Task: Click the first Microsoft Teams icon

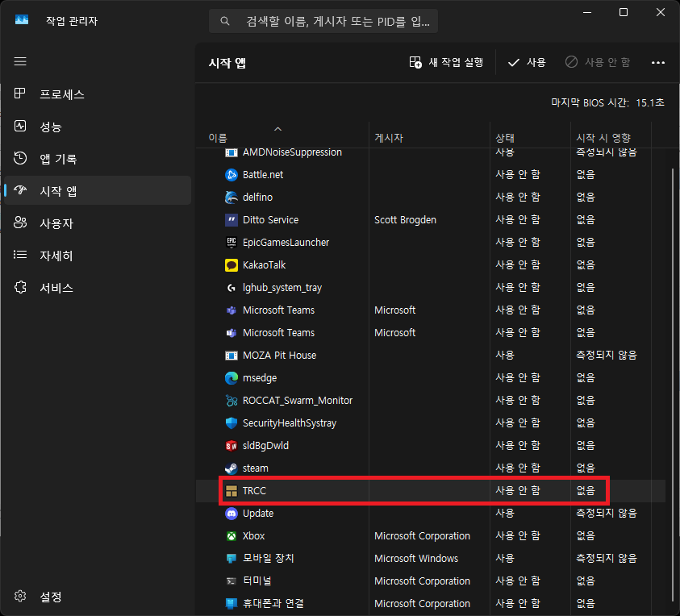Action: click(x=232, y=310)
